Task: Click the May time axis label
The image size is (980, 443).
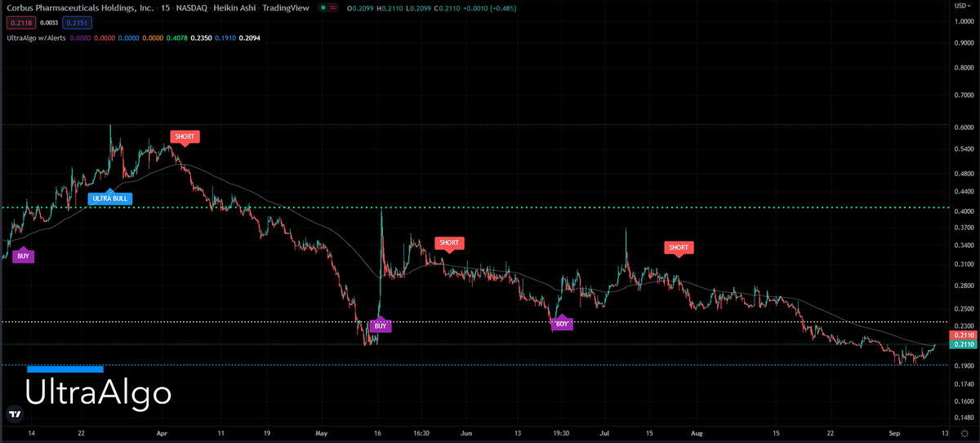Action: (x=320, y=433)
